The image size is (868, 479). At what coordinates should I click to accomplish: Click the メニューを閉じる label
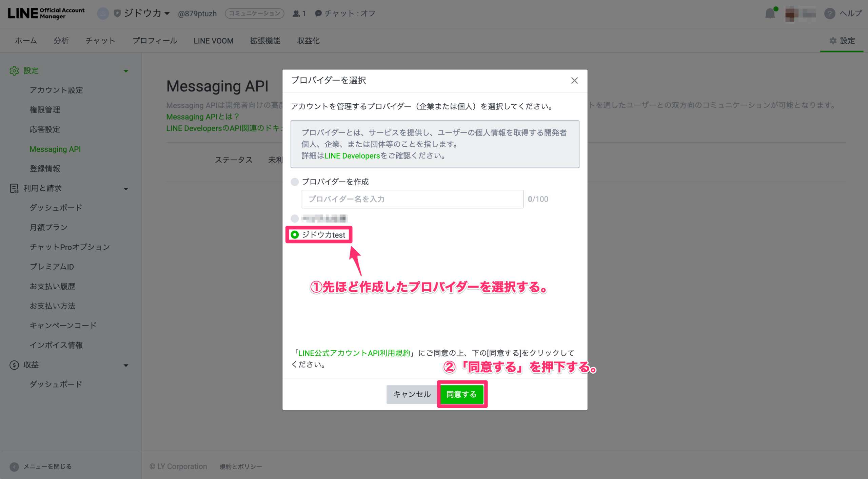(47, 467)
